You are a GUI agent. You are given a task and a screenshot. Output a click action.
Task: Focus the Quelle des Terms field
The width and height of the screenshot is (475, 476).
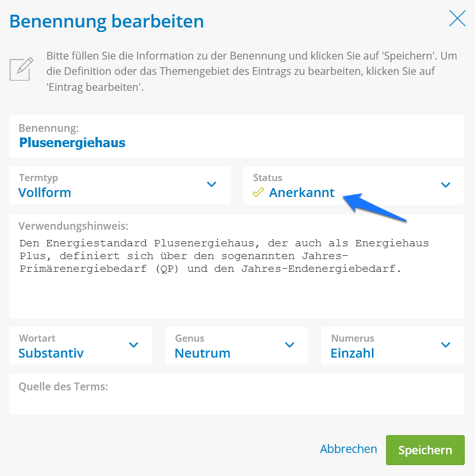(x=237, y=394)
